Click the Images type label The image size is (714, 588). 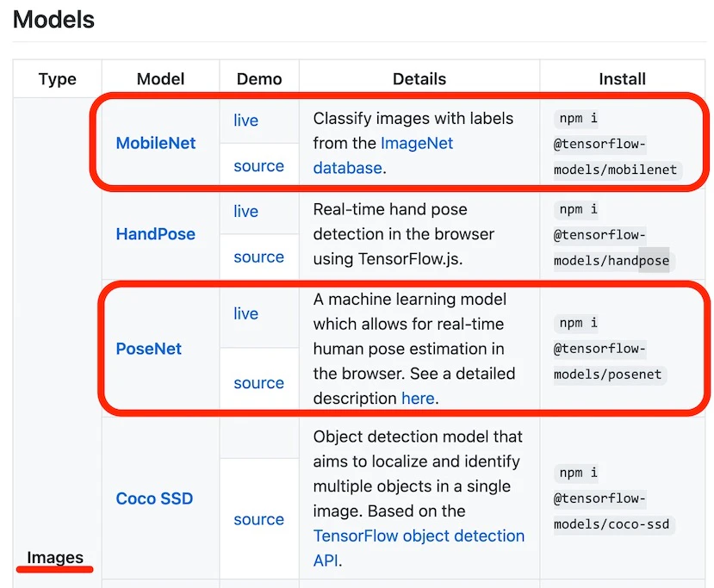[x=54, y=557]
